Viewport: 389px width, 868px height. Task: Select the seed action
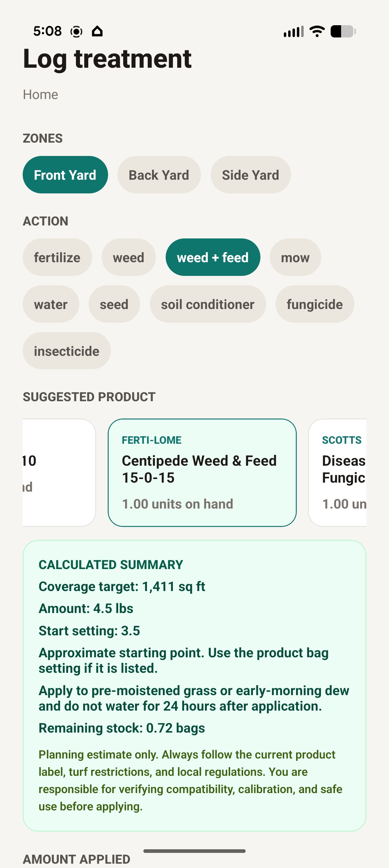click(114, 304)
